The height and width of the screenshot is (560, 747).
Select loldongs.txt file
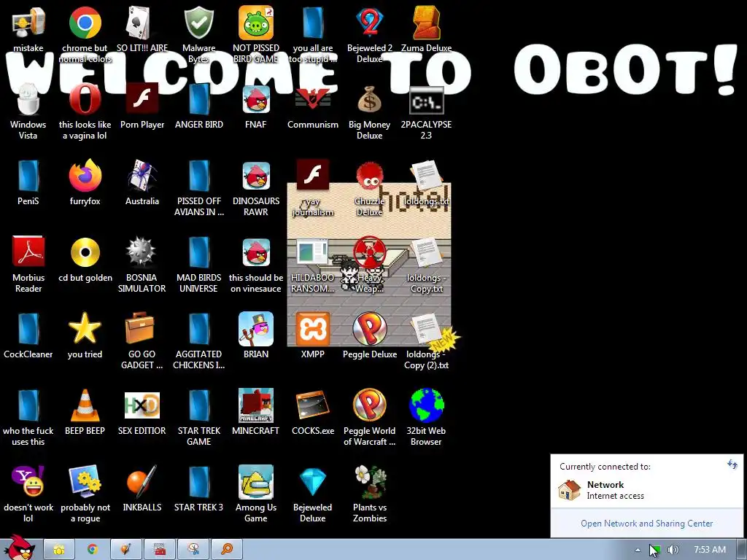point(426,176)
